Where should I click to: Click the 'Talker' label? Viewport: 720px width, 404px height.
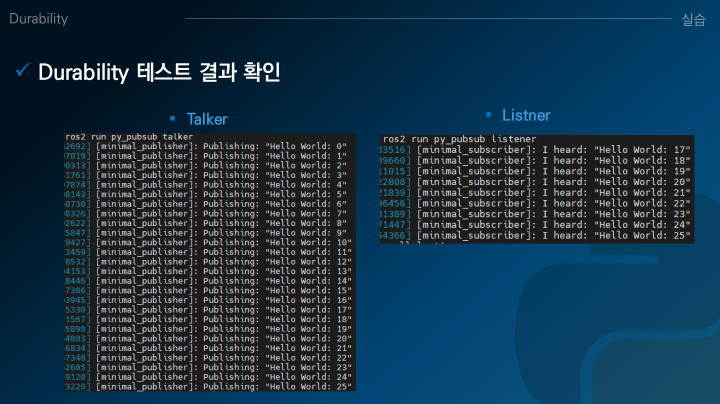pyautogui.click(x=207, y=119)
